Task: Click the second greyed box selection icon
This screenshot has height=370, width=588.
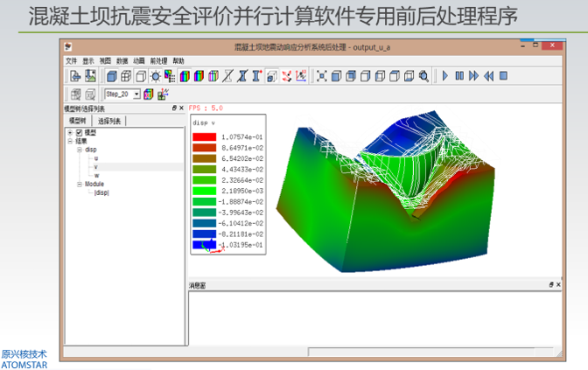Action: tap(90, 94)
